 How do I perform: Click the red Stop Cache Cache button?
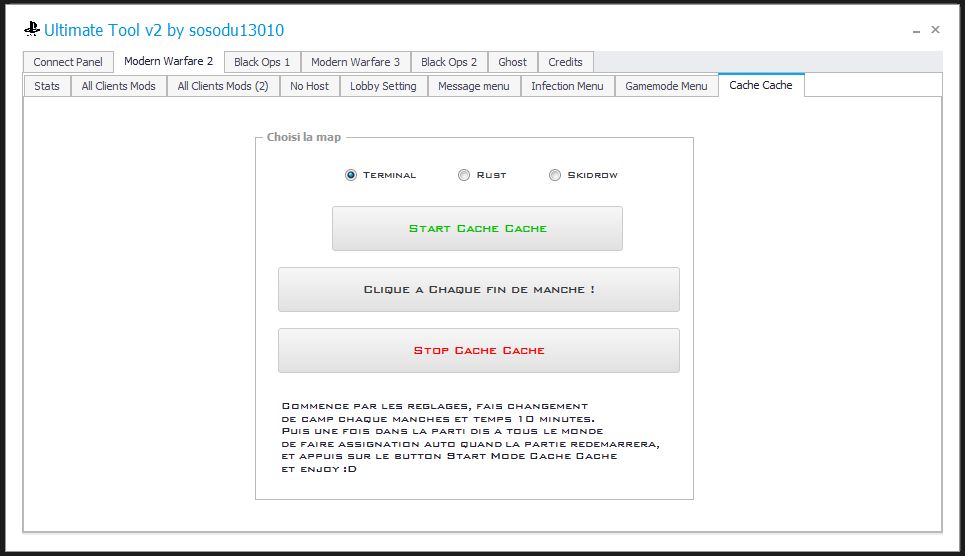point(479,350)
